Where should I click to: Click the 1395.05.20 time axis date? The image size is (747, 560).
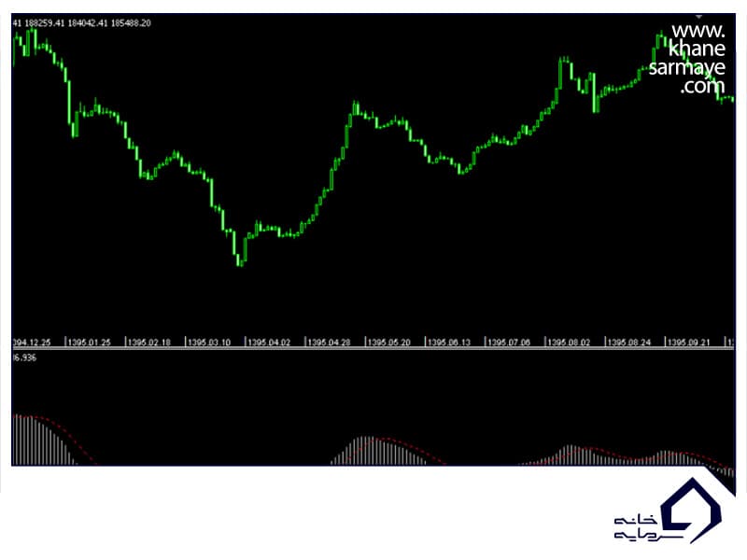pos(389,343)
